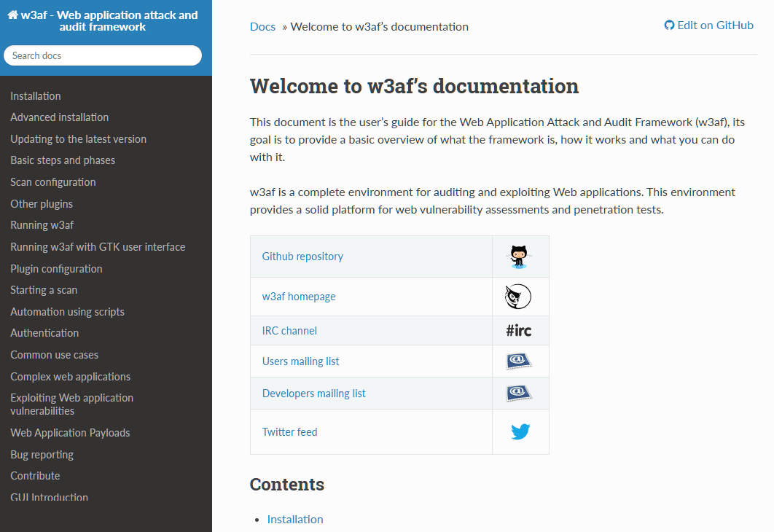Go to Scan configuration in sidebar

(53, 182)
